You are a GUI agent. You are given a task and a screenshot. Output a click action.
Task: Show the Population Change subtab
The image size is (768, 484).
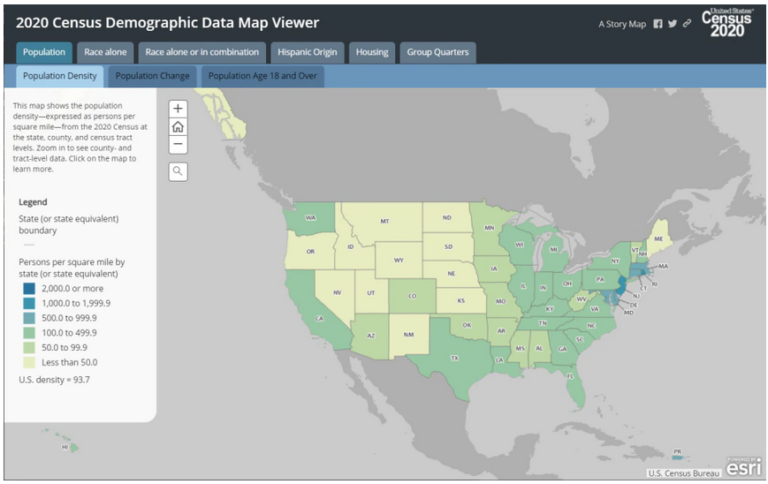coord(153,75)
